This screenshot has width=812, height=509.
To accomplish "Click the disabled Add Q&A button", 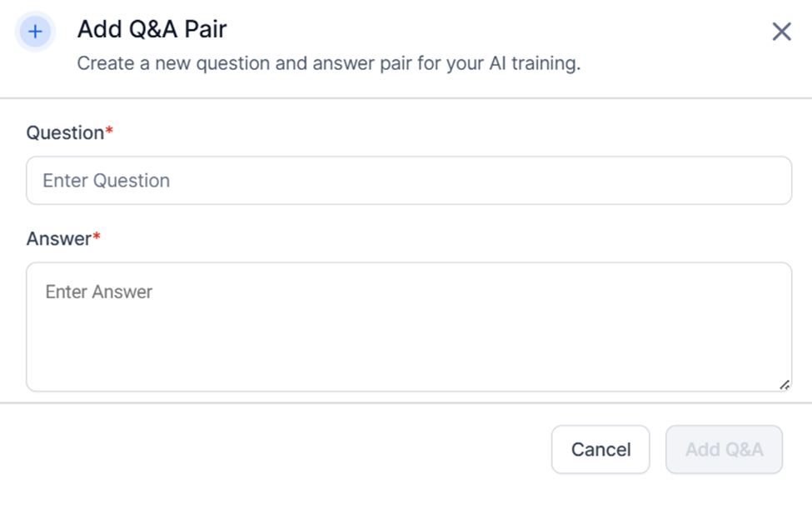I will (x=724, y=450).
